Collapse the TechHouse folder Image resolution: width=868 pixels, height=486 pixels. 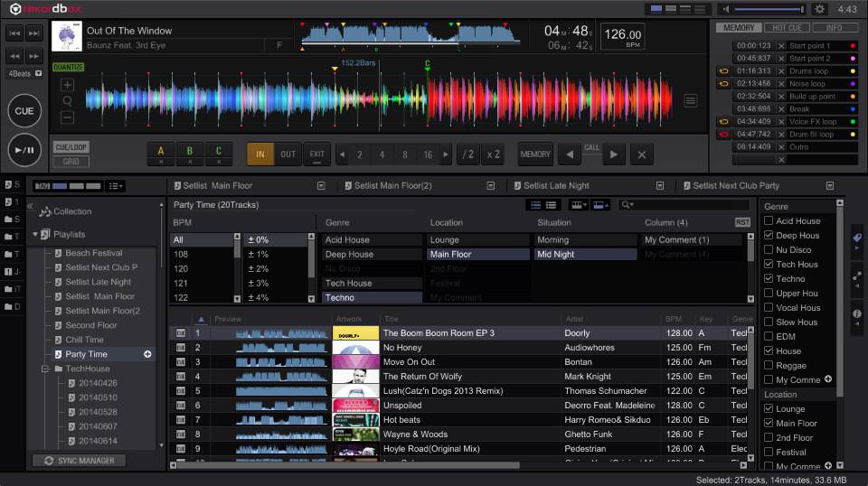[44, 369]
